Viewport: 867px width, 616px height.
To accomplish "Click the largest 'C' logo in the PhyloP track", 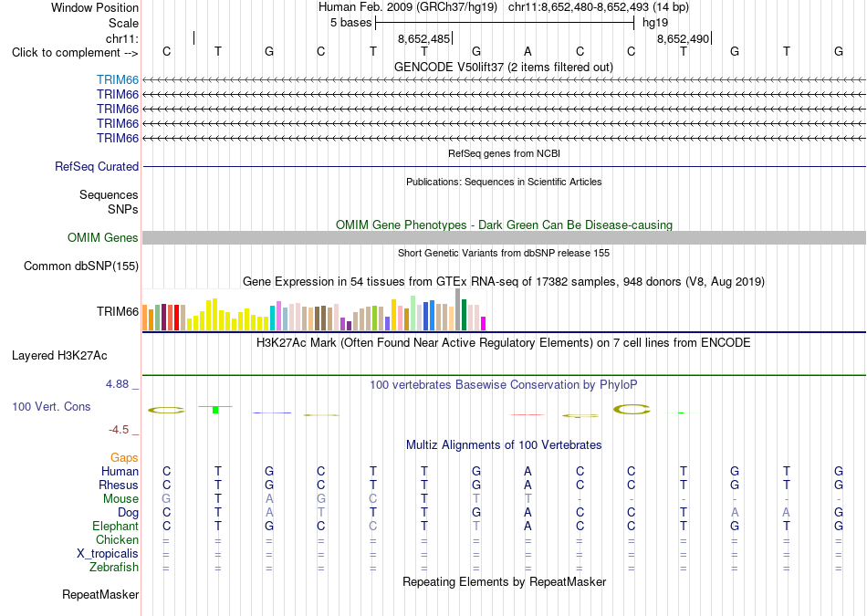I will pyautogui.click(x=632, y=410).
